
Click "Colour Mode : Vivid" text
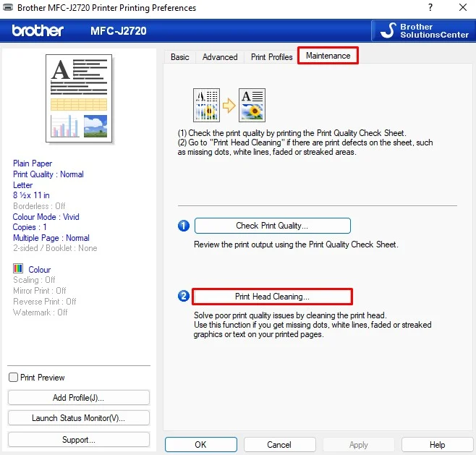(x=46, y=217)
